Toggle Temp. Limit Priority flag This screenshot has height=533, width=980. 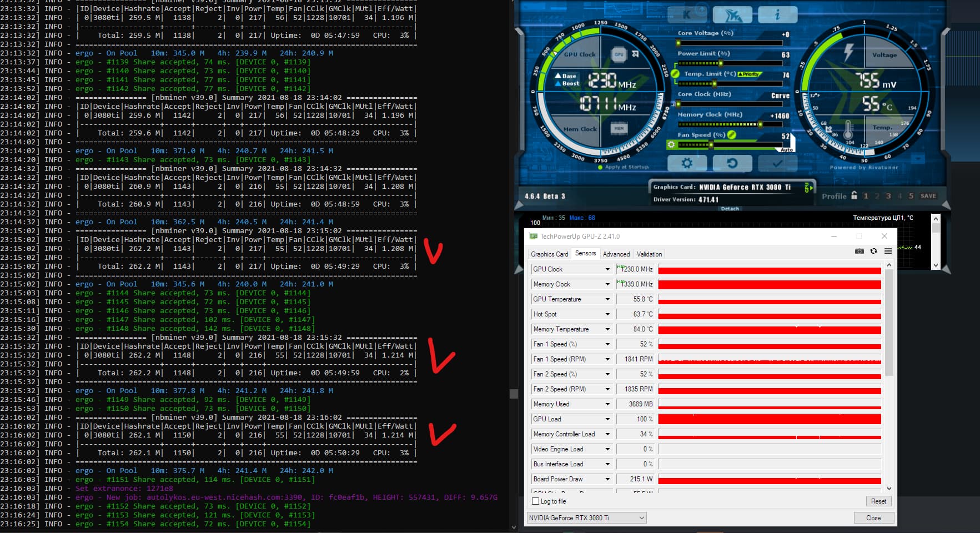750,74
